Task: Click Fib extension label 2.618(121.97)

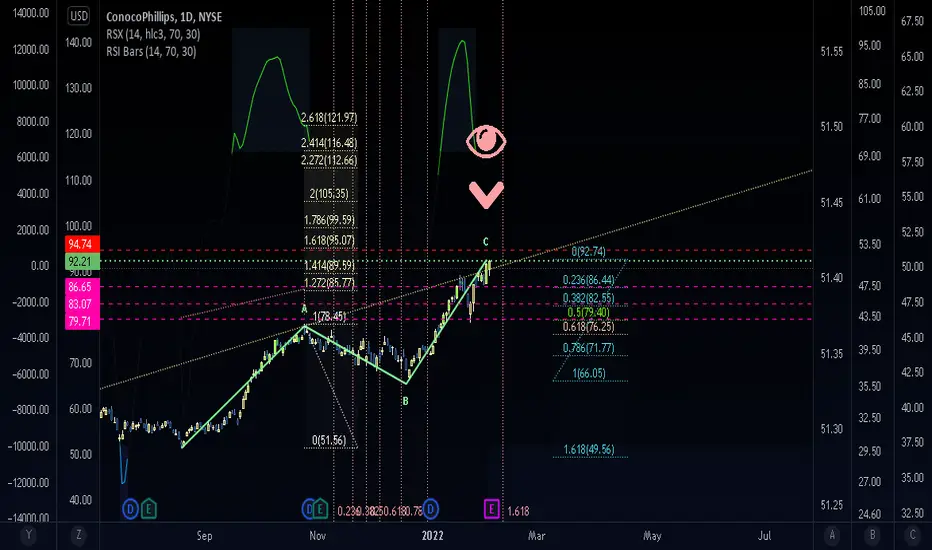Action: [x=329, y=117]
